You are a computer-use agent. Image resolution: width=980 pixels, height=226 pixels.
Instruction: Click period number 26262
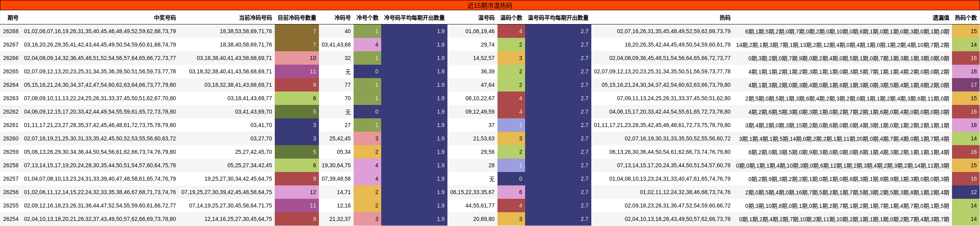(x=11, y=112)
